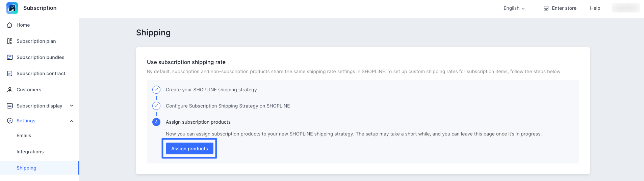Click the Subscription app logo icon
The height and width of the screenshot is (181, 644).
pos(12,8)
